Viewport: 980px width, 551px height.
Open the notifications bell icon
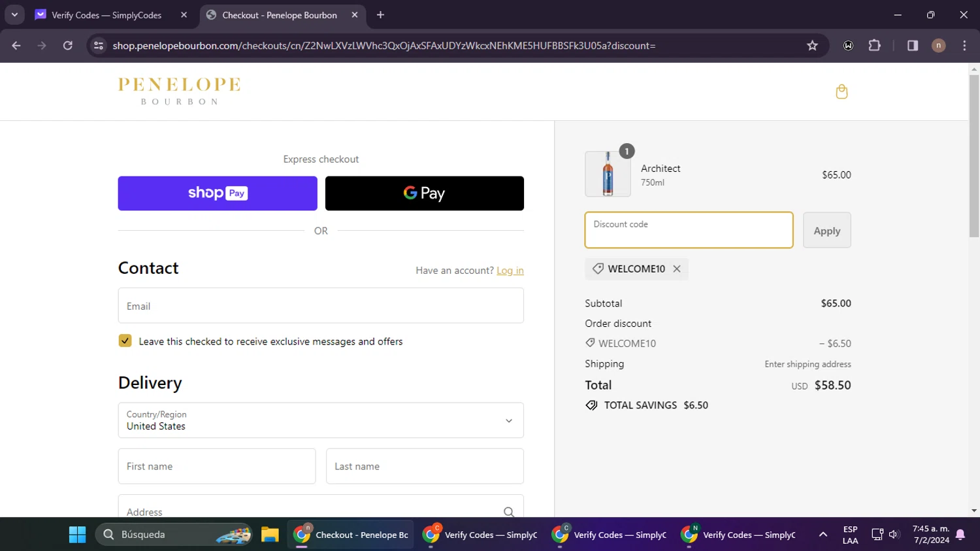(960, 535)
